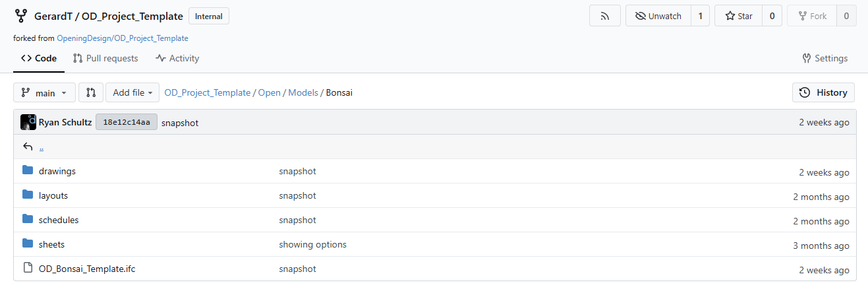Click the OD_Bonsai_Template.ifc file icon

[x=28, y=269]
